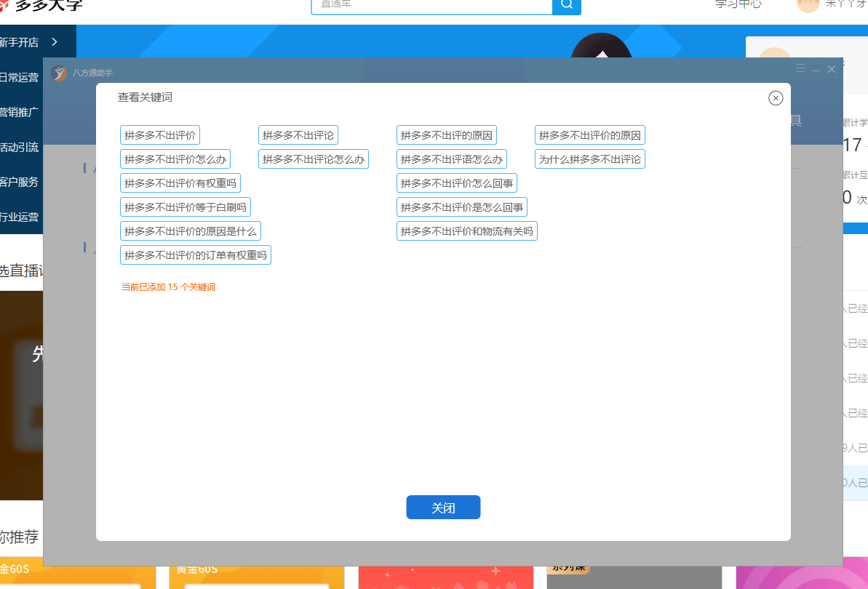This screenshot has height=589, width=868.
Task: Click into the top search input field
Action: coord(433,4)
